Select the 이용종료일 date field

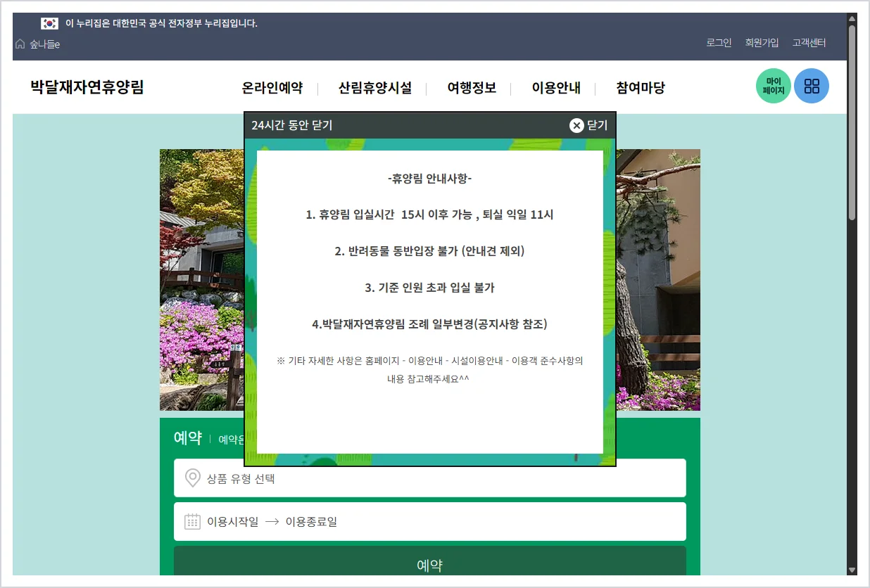point(311,522)
